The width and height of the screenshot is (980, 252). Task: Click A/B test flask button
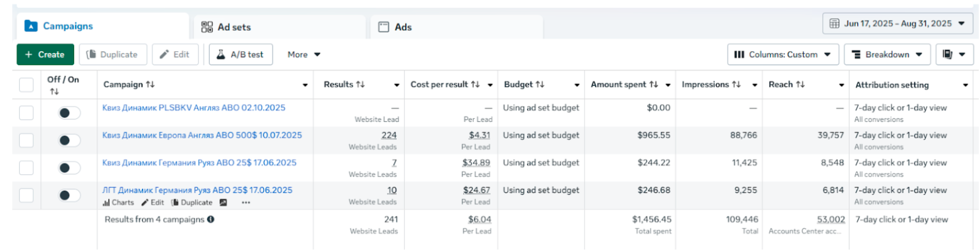(241, 54)
